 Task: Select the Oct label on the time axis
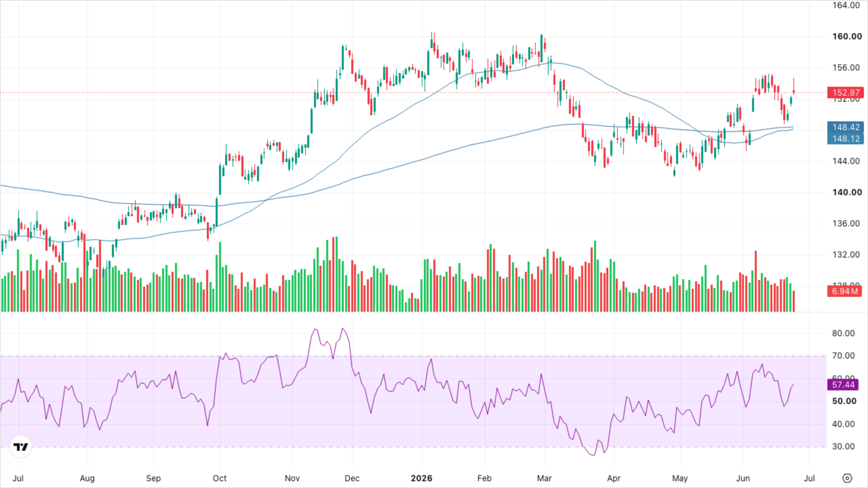coord(219,478)
